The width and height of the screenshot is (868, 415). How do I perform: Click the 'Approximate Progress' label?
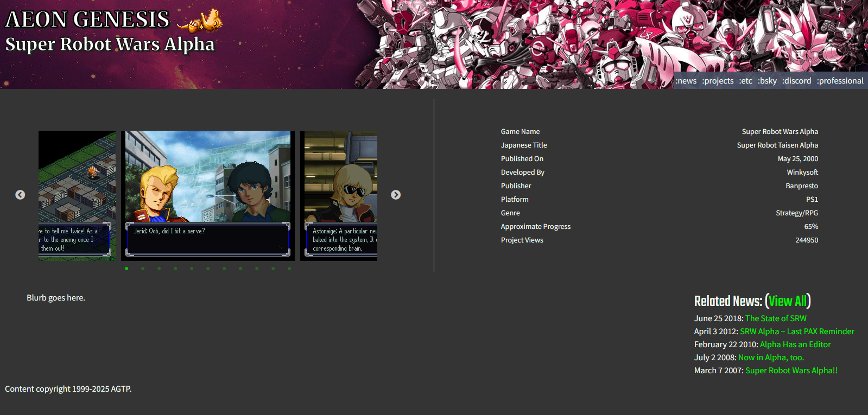[536, 227]
